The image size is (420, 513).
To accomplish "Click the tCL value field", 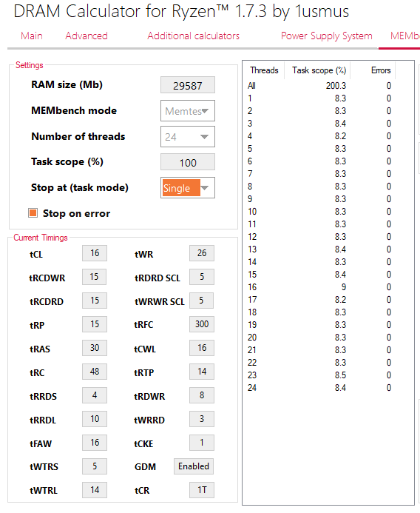I will [95, 253].
